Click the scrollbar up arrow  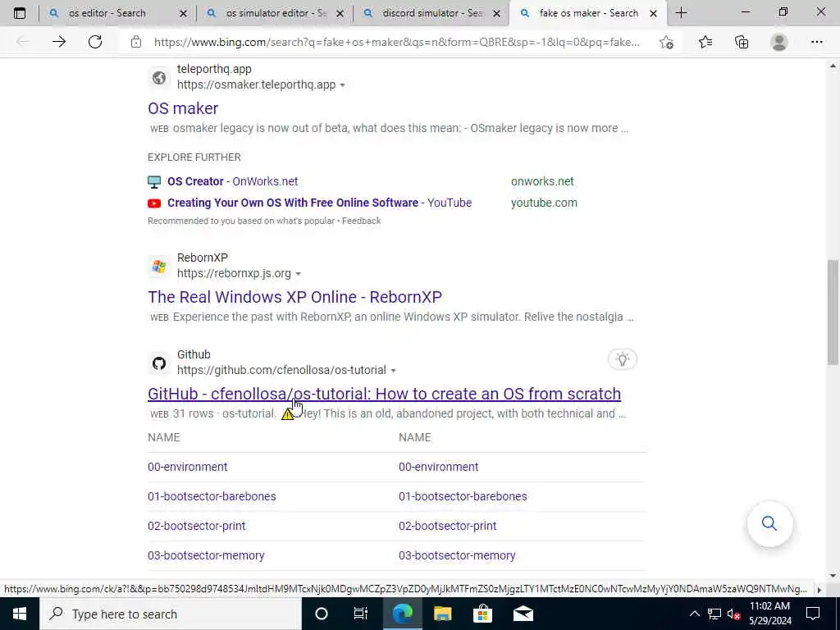(x=833, y=66)
